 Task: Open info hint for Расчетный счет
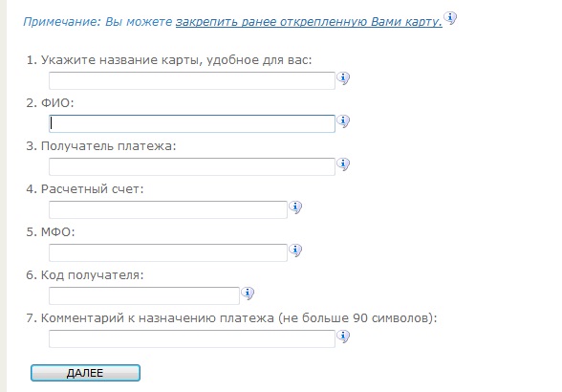(x=295, y=207)
